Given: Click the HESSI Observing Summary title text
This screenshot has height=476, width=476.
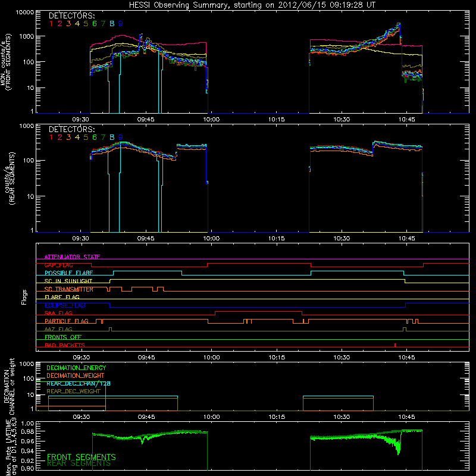Looking at the screenshot, I should click(252, 5).
